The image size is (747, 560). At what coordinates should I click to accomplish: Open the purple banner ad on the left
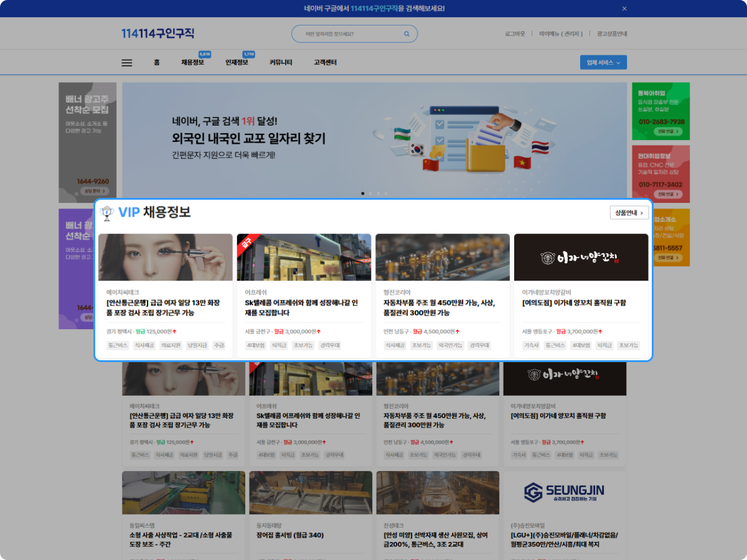pyautogui.click(x=77, y=268)
